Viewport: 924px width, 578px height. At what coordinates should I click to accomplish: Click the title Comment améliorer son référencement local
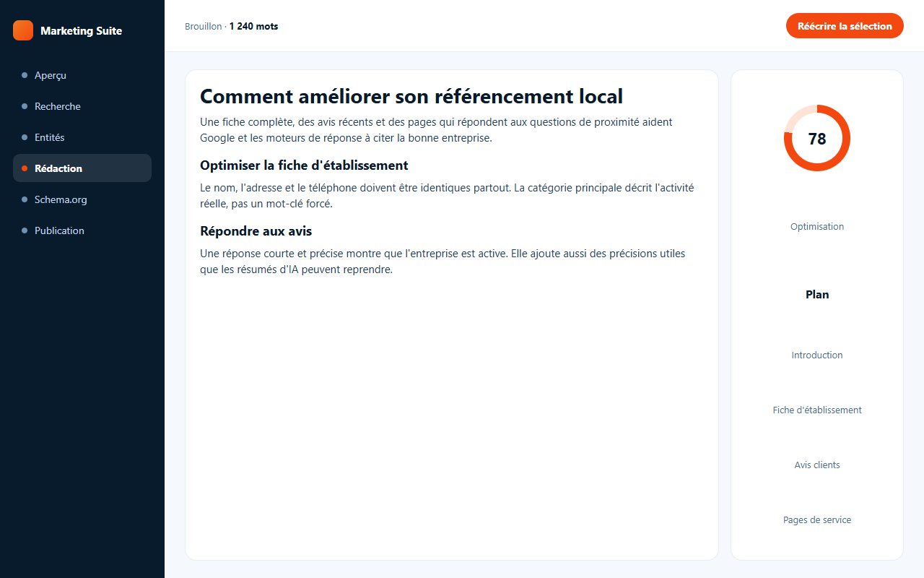(x=411, y=96)
